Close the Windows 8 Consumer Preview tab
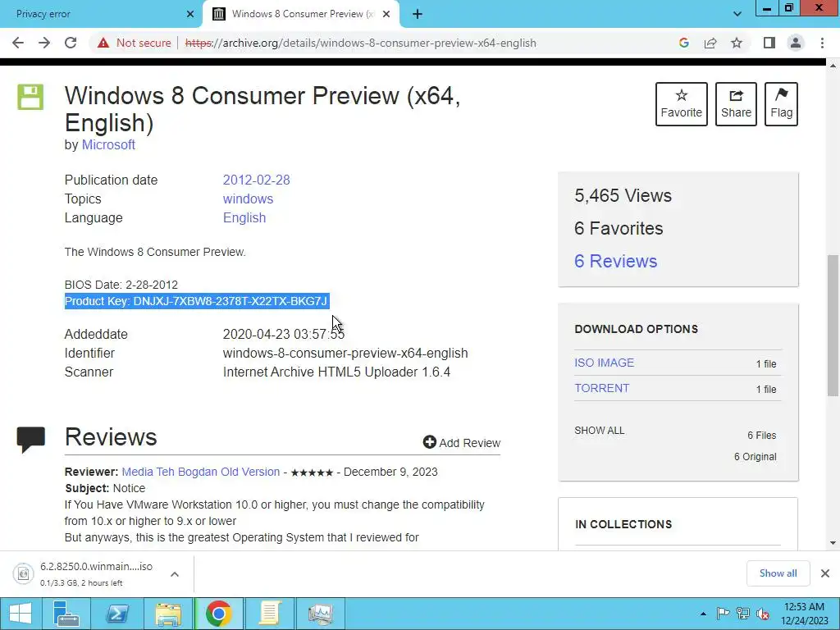The width and height of the screenshot is (840, 630). pyautogui.click(x=386, y=14)
